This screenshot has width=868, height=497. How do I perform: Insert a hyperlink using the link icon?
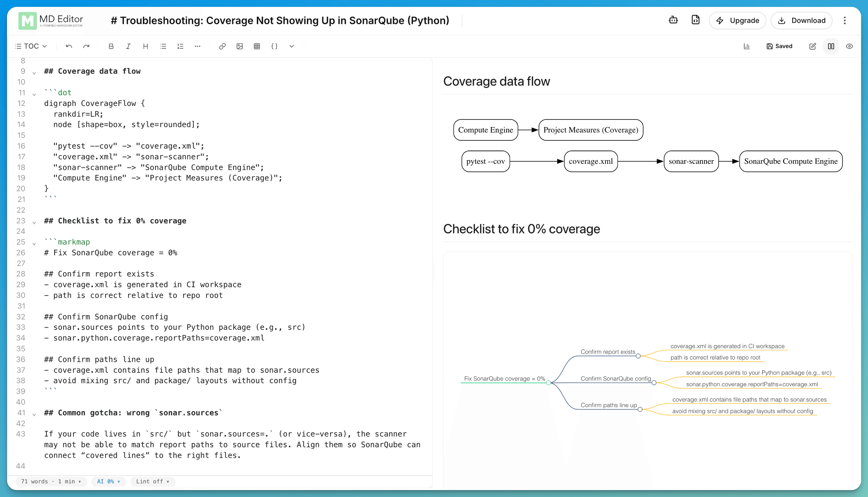coord(222,46)
